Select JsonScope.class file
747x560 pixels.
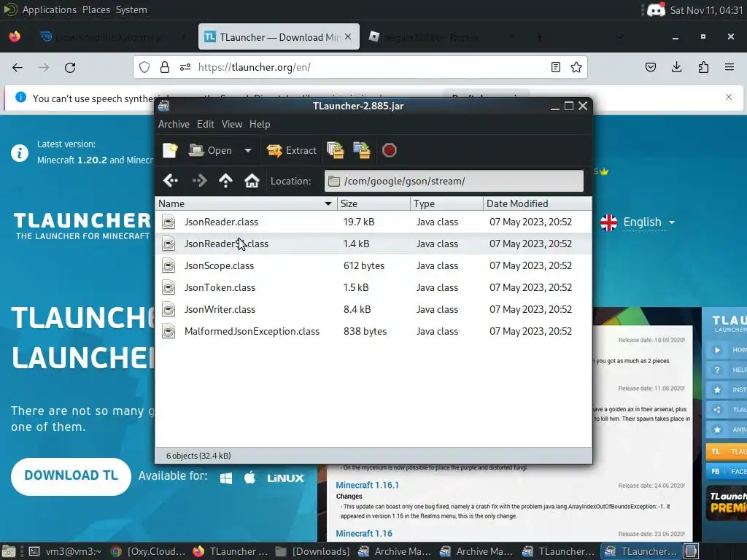373,265
